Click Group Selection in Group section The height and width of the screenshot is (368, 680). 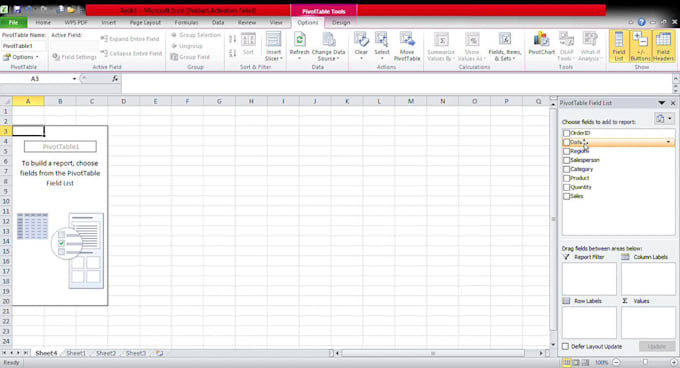pyautogui.click(x=196, y=35)
